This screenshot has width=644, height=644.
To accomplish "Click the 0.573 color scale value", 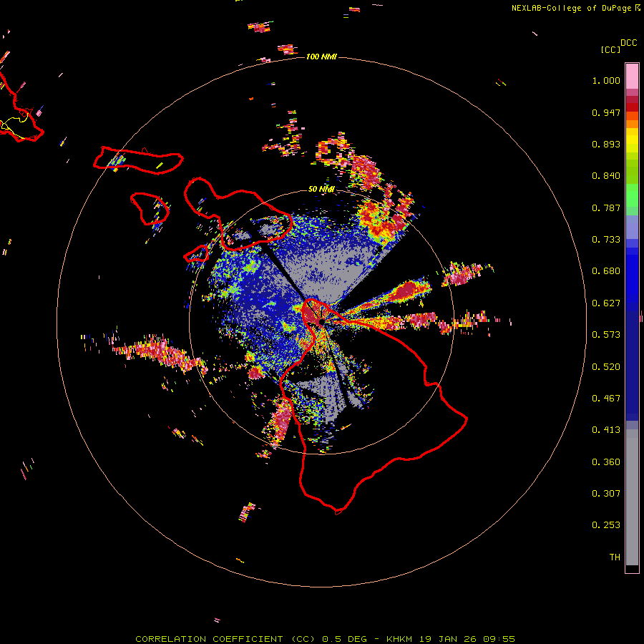I will click(x=606, y=335).
